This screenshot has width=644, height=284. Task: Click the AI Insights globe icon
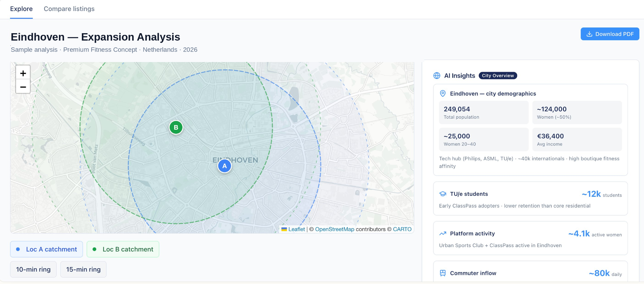coord(437,76)
